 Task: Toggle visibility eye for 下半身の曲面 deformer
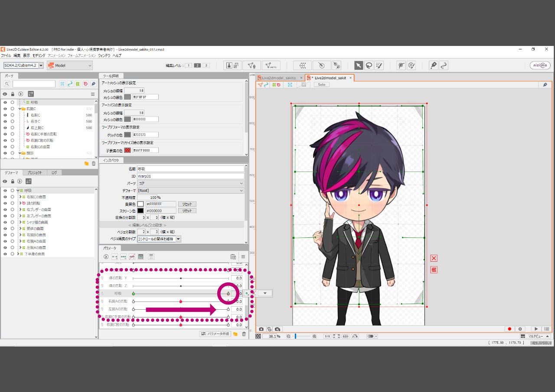(x=5, y=254)
